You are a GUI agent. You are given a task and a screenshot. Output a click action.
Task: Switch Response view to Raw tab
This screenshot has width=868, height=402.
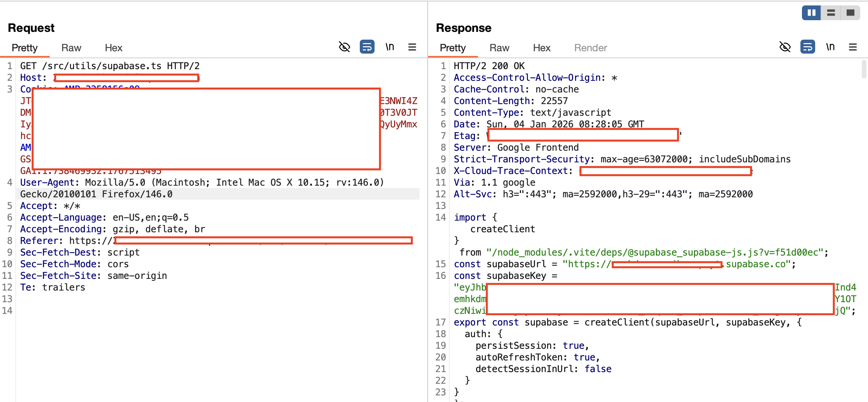tap(499, 48)
